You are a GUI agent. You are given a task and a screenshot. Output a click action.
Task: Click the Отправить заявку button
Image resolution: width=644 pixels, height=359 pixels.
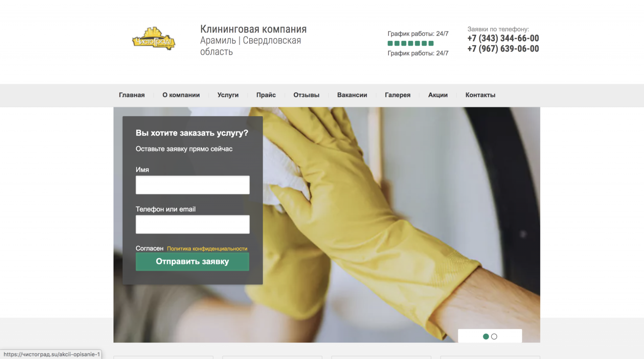(192, 262)
